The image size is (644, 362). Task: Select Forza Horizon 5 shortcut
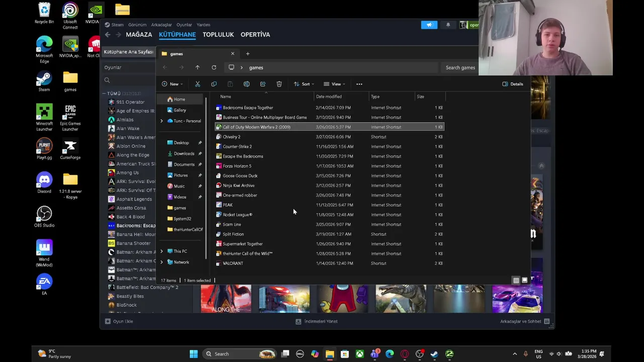330,166
